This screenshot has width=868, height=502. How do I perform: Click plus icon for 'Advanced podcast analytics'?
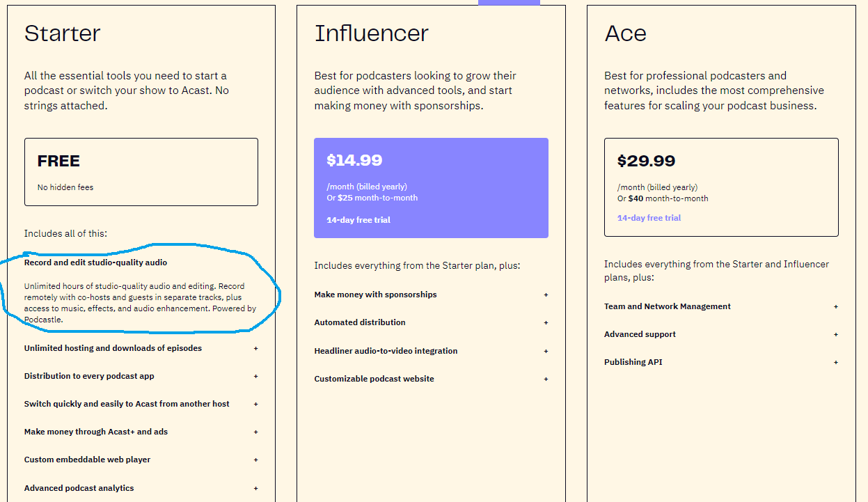(x=255, y=488)
